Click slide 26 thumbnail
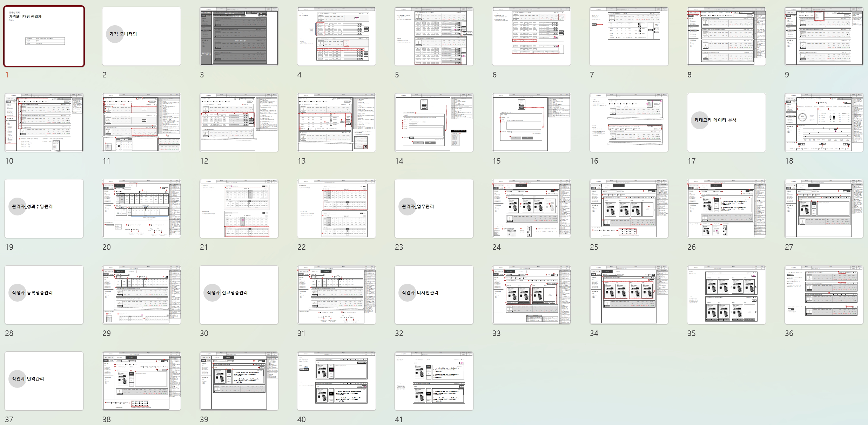 pos(726,208)
